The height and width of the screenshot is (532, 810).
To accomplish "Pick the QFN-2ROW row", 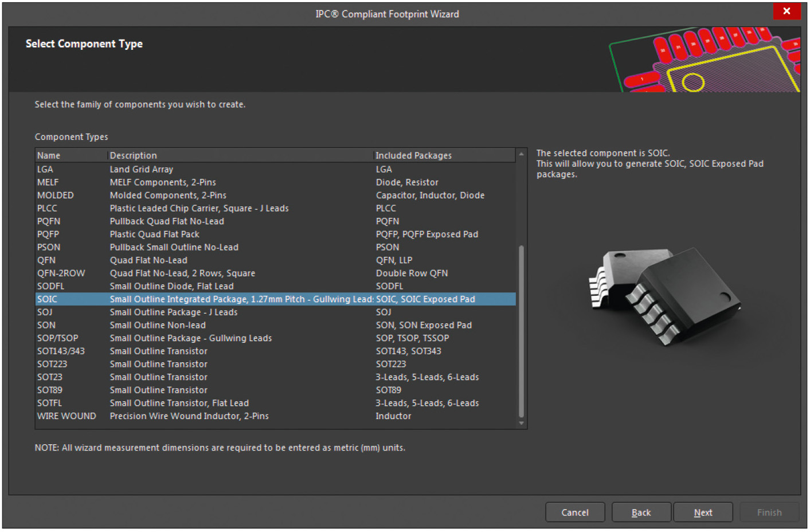I will point(275,273).
